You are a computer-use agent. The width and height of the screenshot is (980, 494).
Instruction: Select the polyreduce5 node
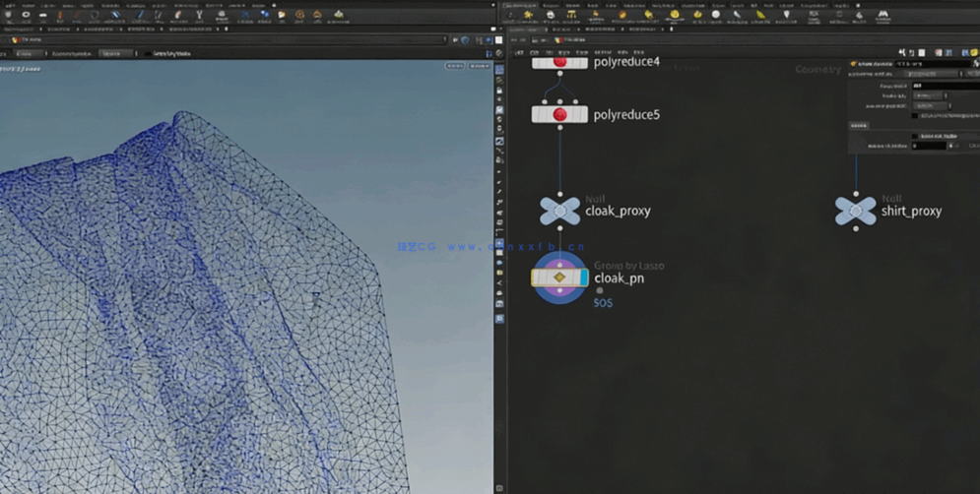click(559, 115)
